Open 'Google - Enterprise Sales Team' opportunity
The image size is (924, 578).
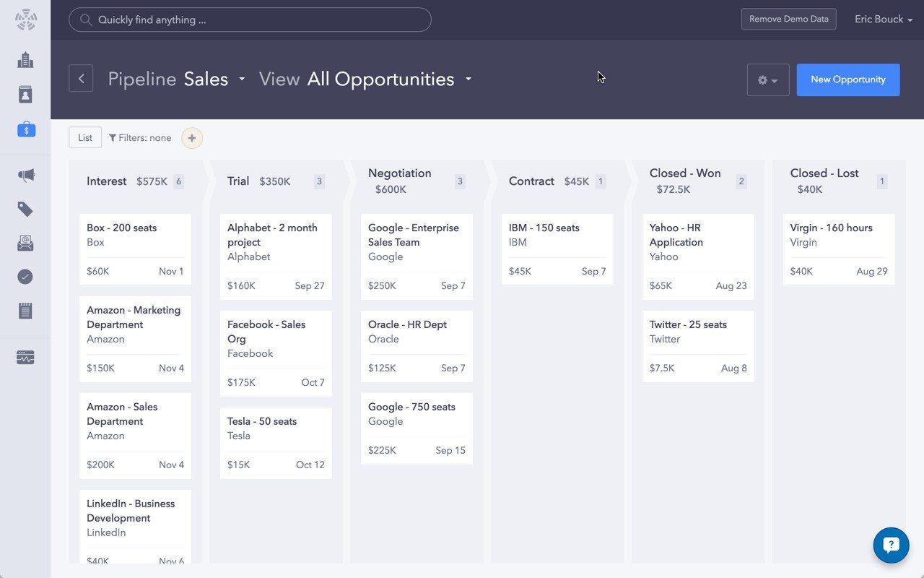tap(417, 256)
